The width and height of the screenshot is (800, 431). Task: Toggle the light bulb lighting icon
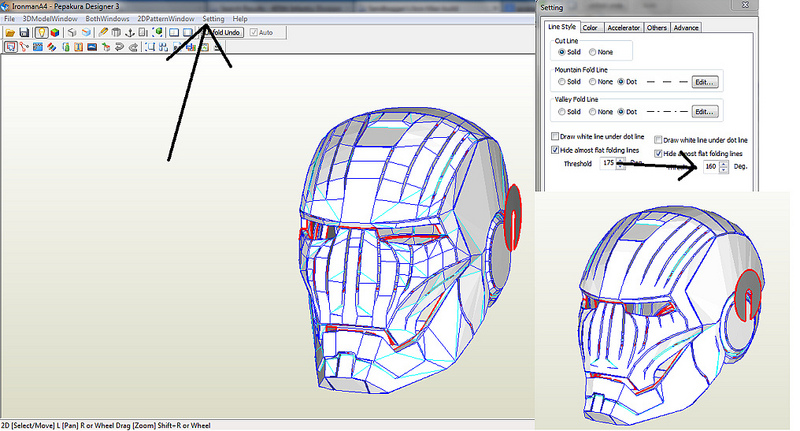pyautogui.click(x=41, y=33)
